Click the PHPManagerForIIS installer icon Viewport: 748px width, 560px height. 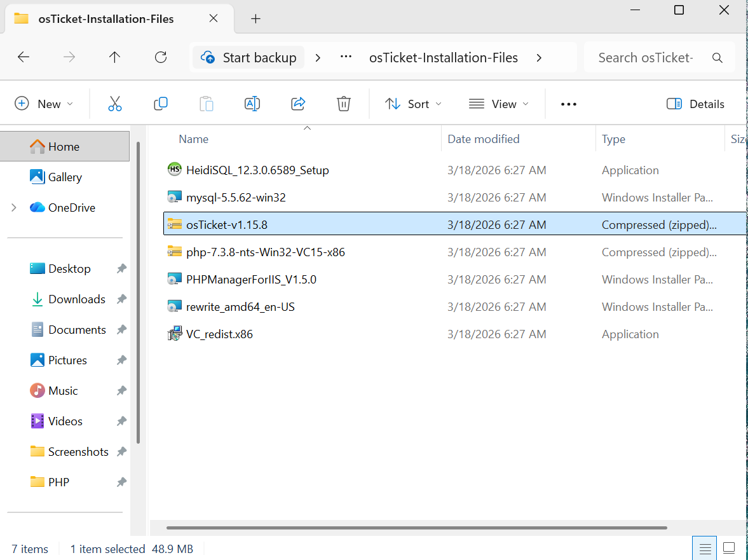(x=175, y=279)
